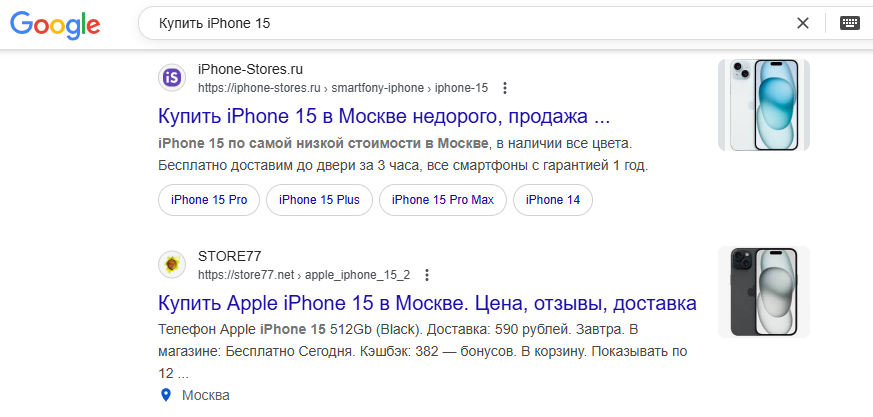The height and width of the screenshot is (417, 873).
Task: Open three-dot menu for iPhone-Stores.ru result
Action: tap(504, 88)
